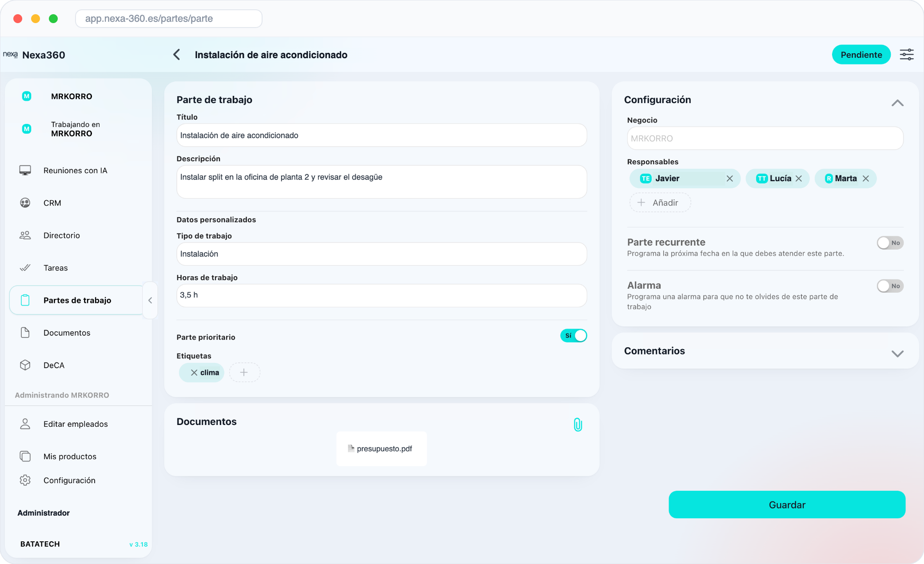Add a new etiqueta with the plus chip
Image resolution: width=924 pixels, height=564 pixels.
click(x=244, y=373)
